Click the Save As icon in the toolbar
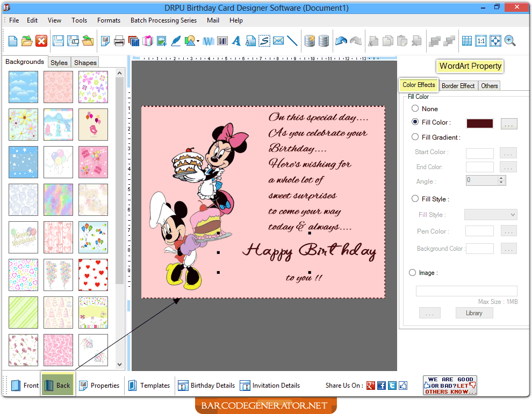Image resolution: width=532 pixels, height=414 pixels. pyautogui.click(x=73, y=41)
